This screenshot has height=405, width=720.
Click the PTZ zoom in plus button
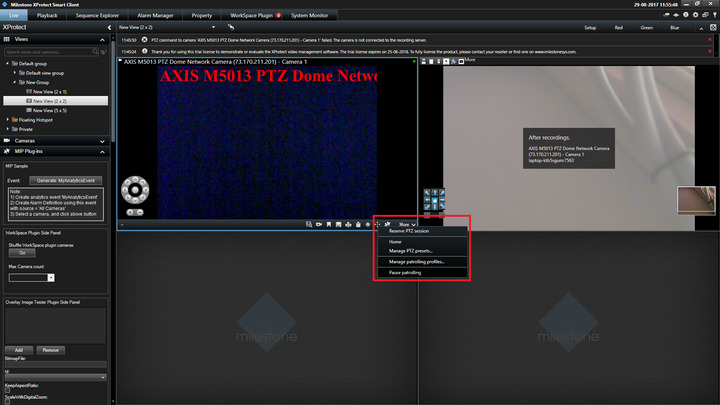click(128, 214)
